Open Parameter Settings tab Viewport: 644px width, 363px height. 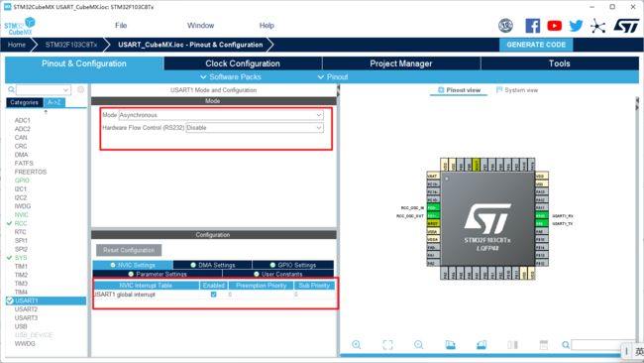[x=158, y=274]
